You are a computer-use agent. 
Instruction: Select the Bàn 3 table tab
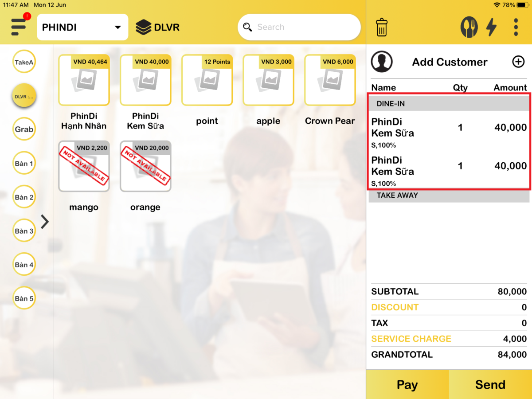tap(24, 231)
